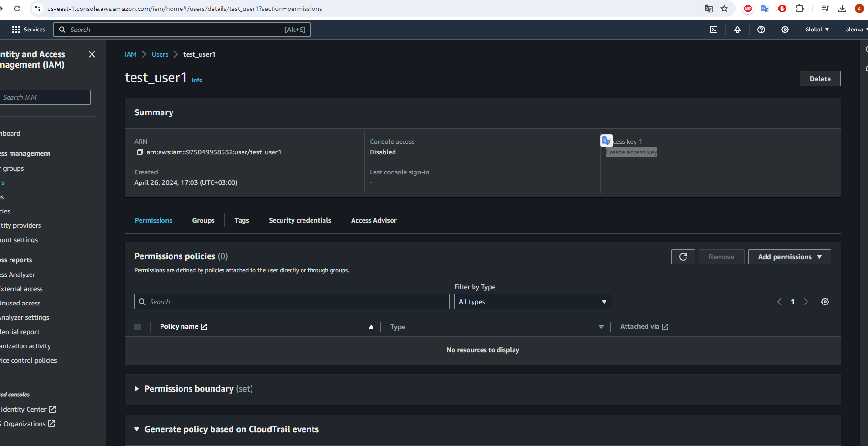This screenshot has height=446, width=868.
Task: Click the Delete user button
Action: tap(819, 79)
